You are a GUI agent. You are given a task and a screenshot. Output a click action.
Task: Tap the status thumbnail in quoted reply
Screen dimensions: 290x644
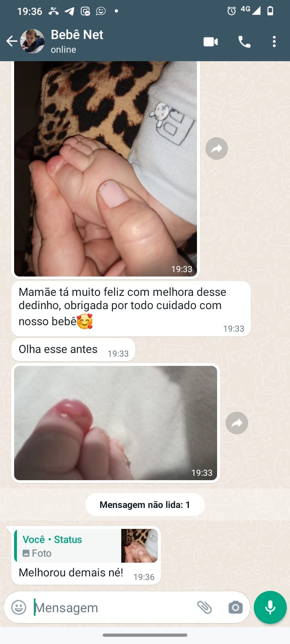(x=139, y=545)
